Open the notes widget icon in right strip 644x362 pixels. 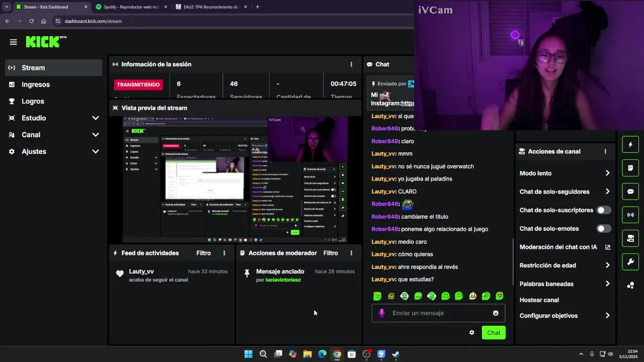(x=630, y=168)
